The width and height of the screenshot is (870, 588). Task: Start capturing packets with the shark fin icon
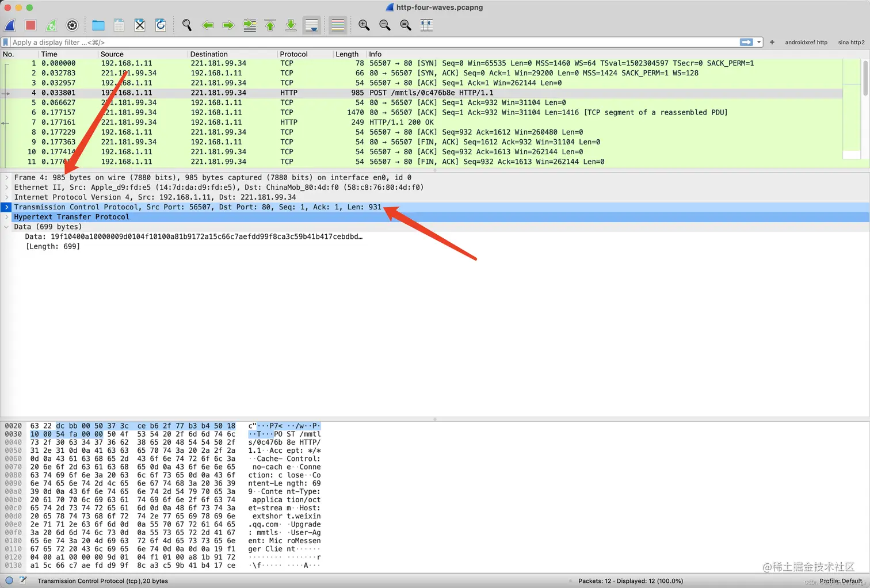[10, 25]
